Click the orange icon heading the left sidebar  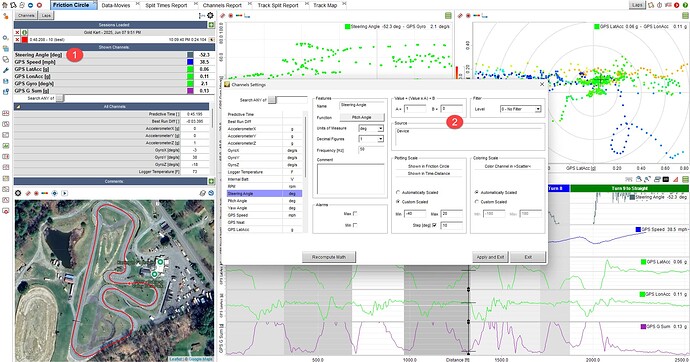[6, 16]
